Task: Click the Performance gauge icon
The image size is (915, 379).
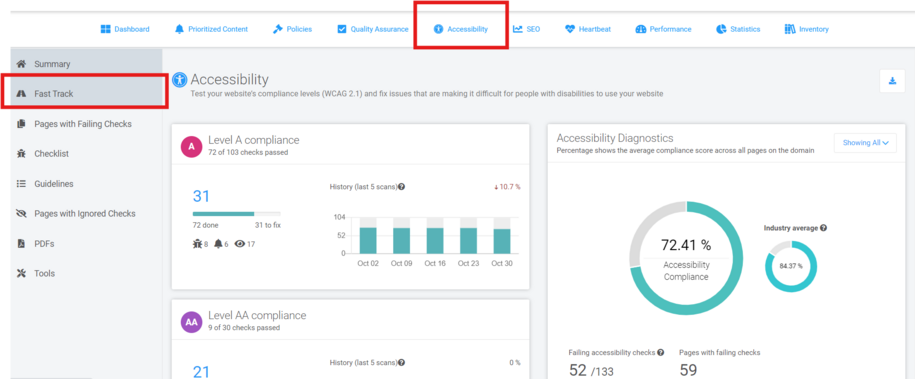Action: [641, 29]
